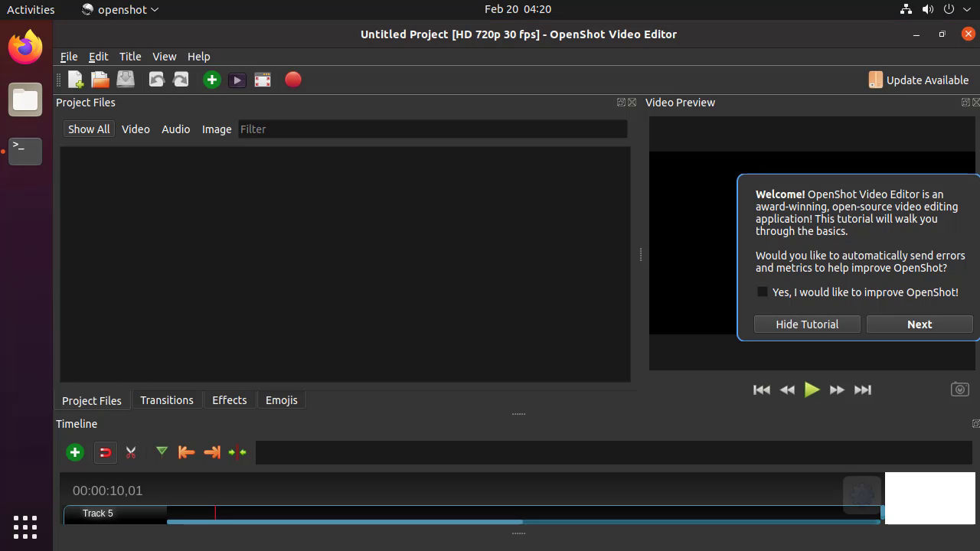Filter project files by Image

click(217, 129)
